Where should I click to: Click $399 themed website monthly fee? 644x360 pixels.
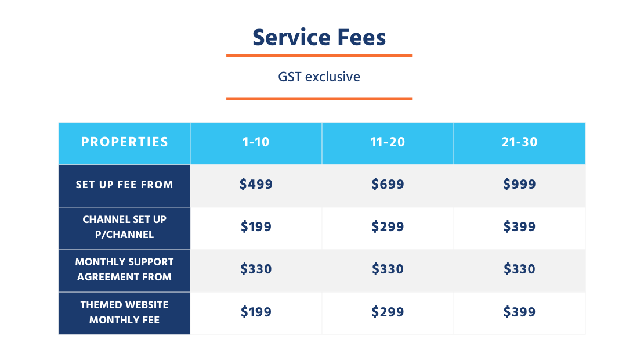(520, 312)
